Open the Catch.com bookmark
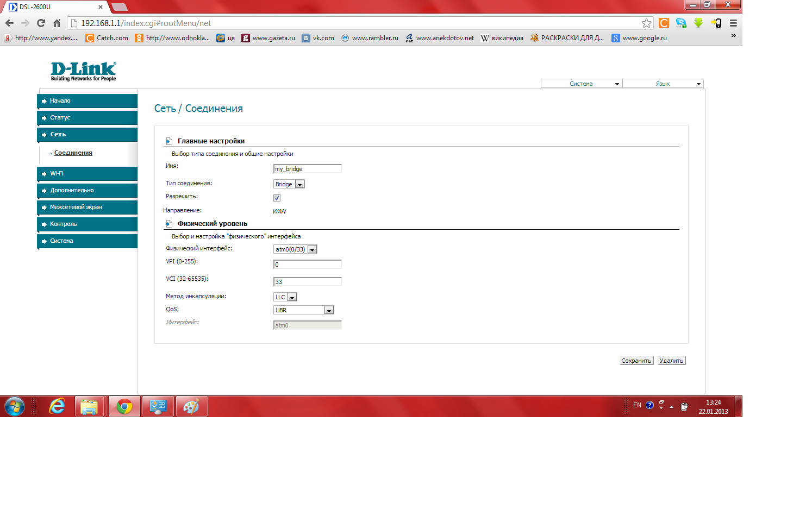Viewport: 812px width, 529px height. tap(107, 38)
